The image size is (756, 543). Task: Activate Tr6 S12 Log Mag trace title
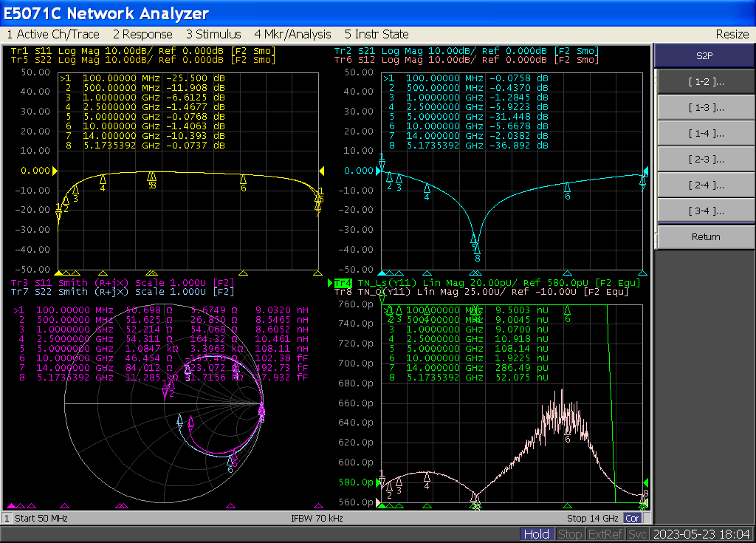point(467,60)
